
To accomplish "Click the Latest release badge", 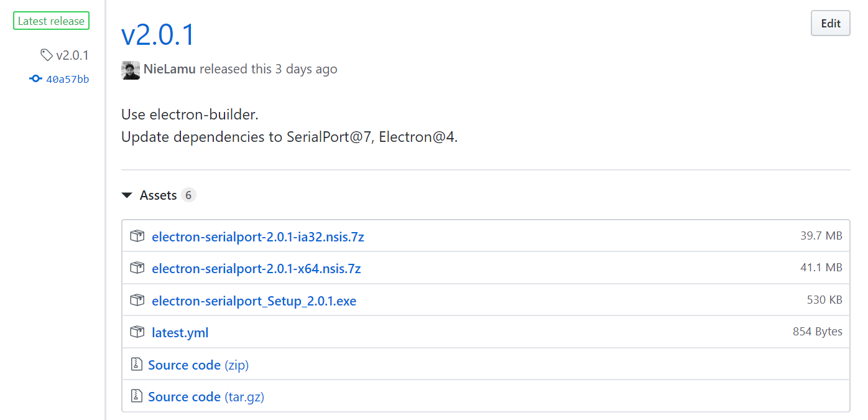I will coord(51,20).
